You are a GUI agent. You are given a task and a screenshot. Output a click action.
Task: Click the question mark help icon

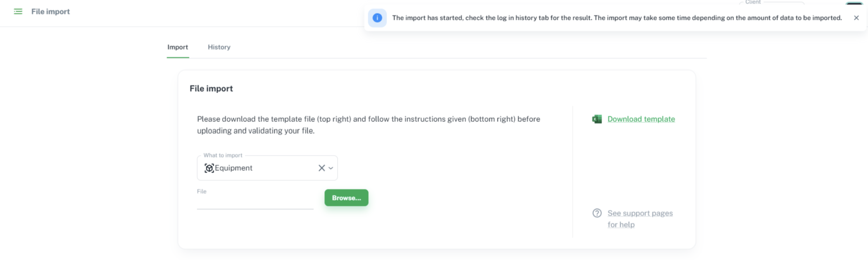[597, 213]
